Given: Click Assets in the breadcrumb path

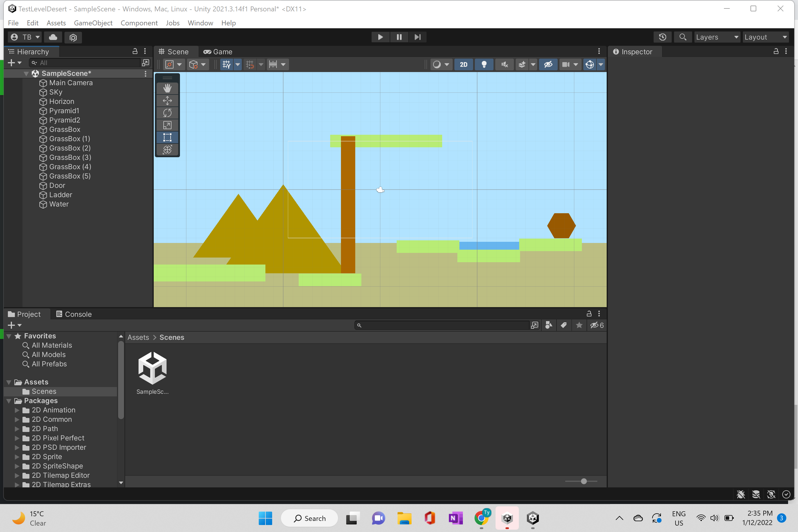Looking at the screenshot, I should (x=138, y=337).
